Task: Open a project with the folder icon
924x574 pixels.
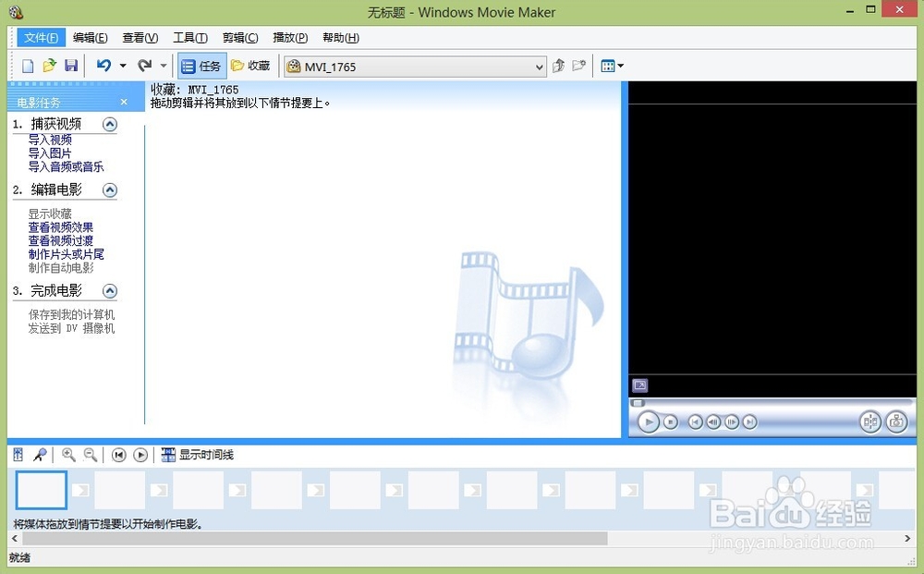Action: 50,66
